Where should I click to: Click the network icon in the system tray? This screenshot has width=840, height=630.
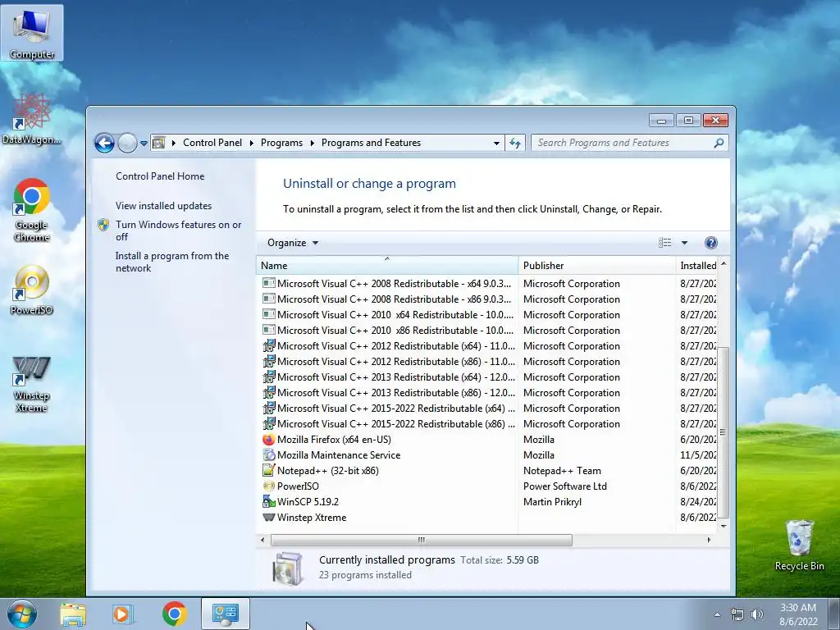[x=737, y=614]
